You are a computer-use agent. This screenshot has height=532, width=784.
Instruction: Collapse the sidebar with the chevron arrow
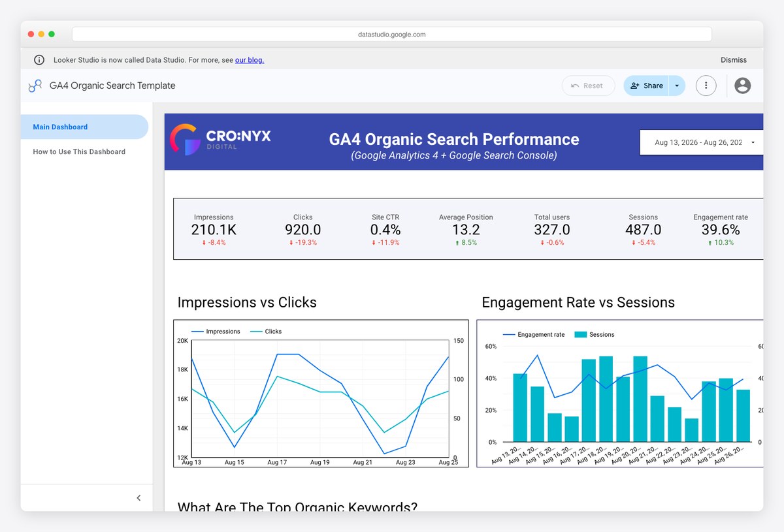point(139,498)
